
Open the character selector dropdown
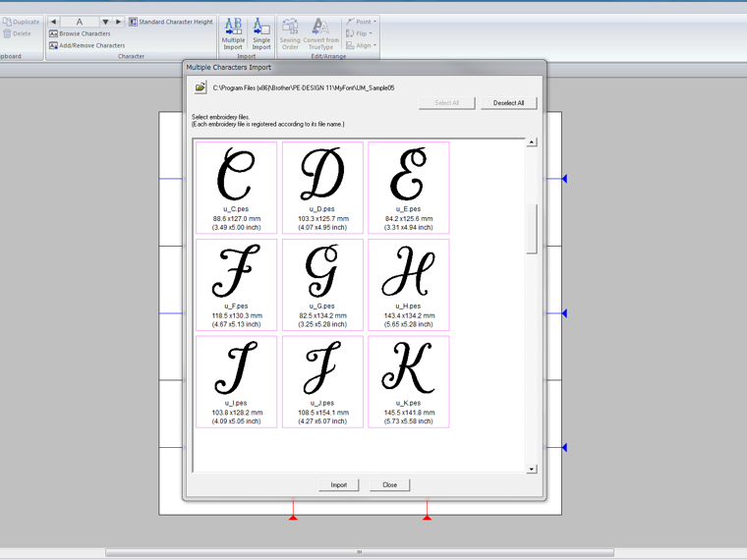tap(105, 22)
